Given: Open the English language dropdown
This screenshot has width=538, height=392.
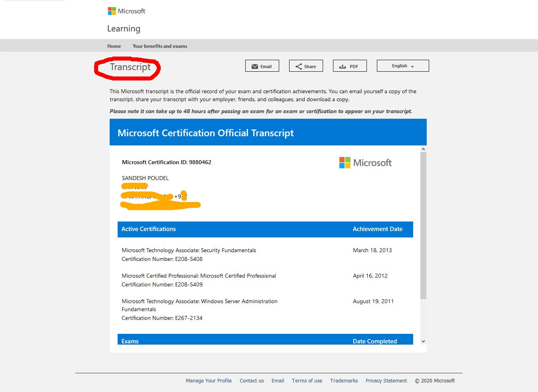Looking at the screenshot, I should (402, 66).
